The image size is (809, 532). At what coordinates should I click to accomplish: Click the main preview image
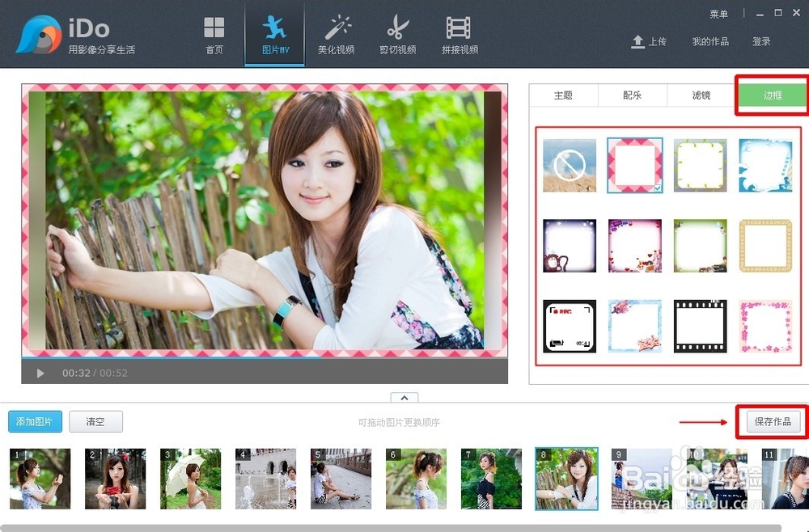pyautogui.click(x=265, y=220)
